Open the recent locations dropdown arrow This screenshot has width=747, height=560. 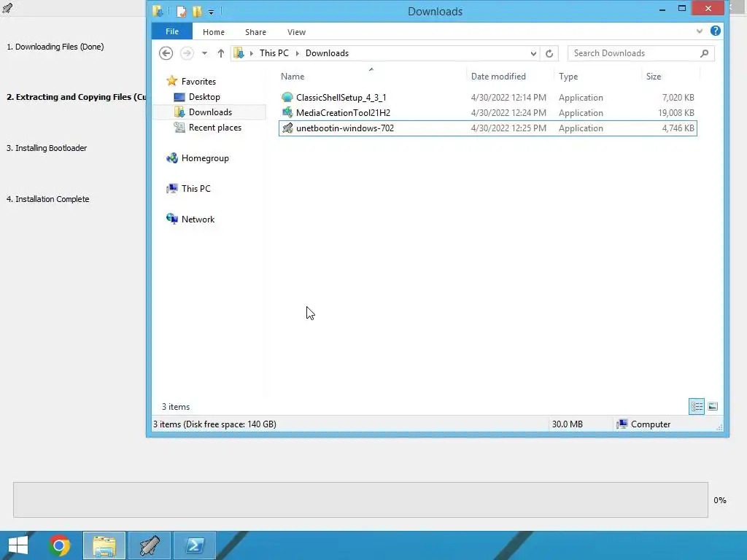pyautogui.click(x=204, y=53)
